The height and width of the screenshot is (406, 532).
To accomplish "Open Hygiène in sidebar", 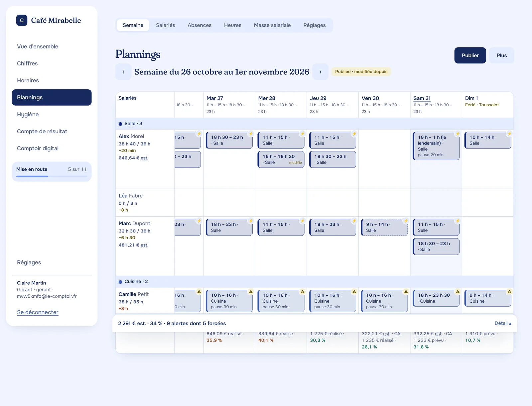I will click(52, 114).
